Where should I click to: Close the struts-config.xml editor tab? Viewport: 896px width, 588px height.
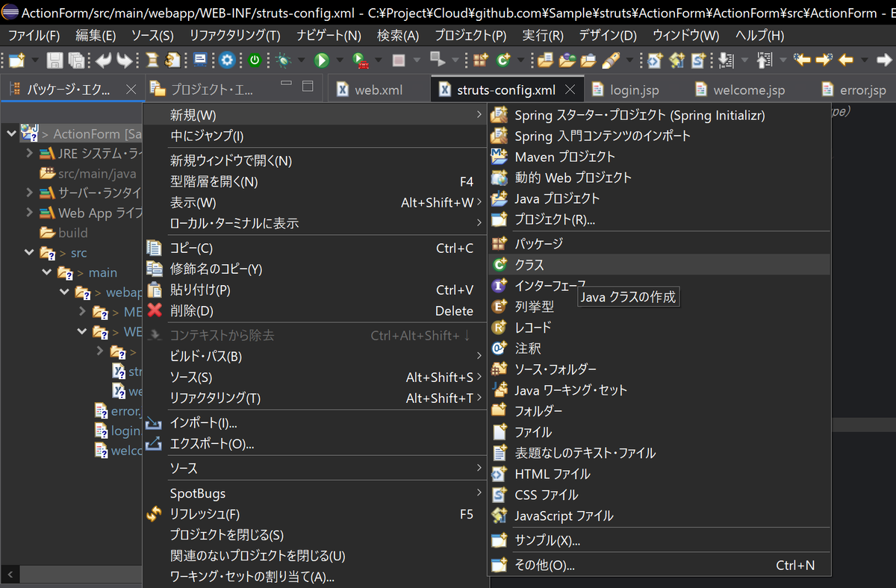click(570, 90)
